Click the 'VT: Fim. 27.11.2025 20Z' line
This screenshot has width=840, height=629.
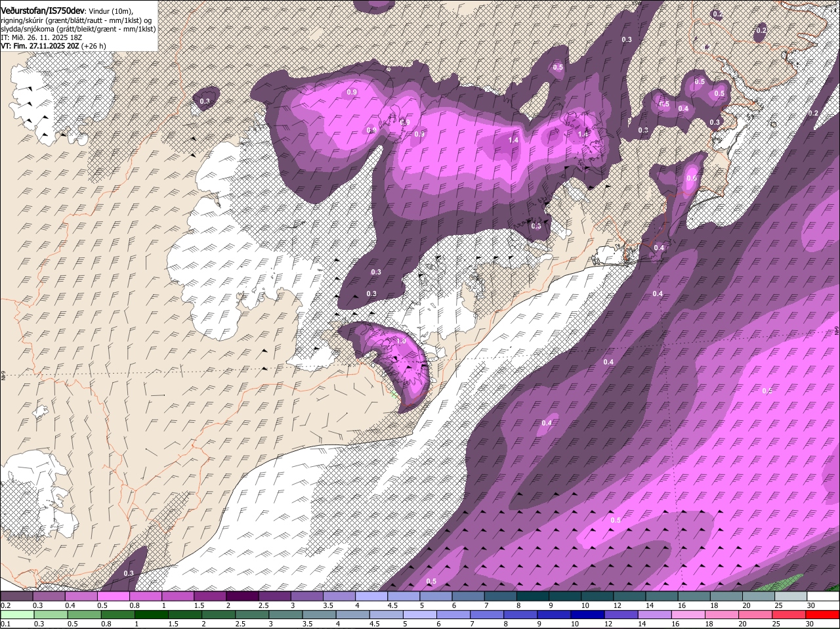click(40, 46)
